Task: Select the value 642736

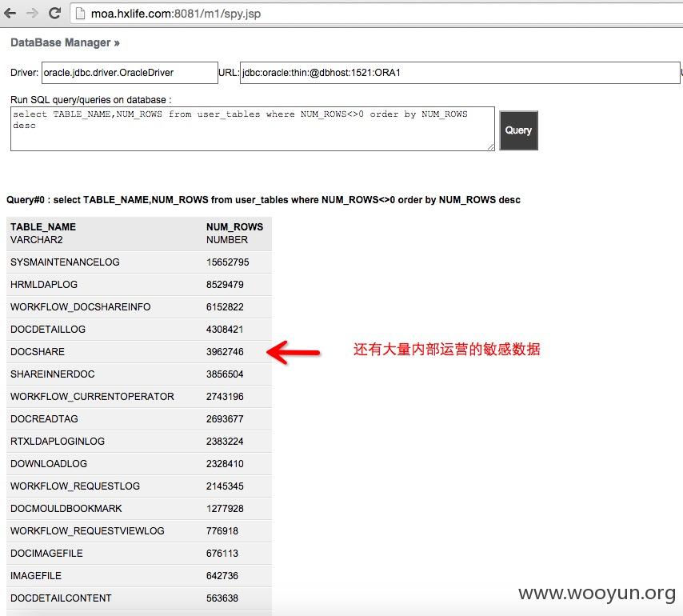Action: pos(222,576)
